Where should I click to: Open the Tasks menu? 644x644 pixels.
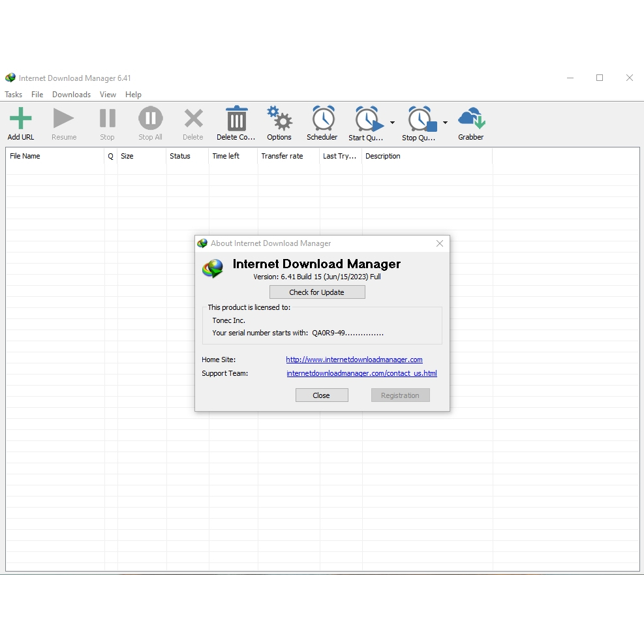coord(14,95)
